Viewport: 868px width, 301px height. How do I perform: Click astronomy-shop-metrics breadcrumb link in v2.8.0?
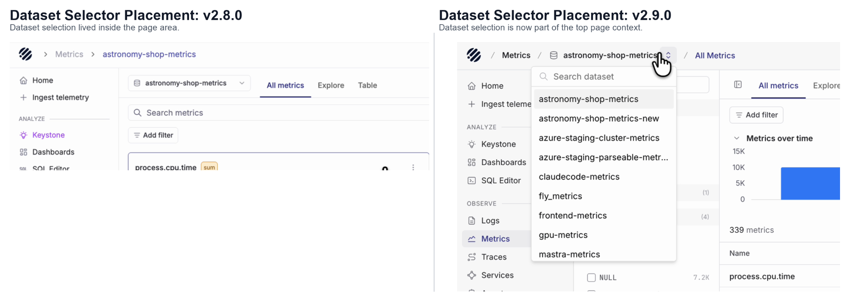[x=149, y=54]
